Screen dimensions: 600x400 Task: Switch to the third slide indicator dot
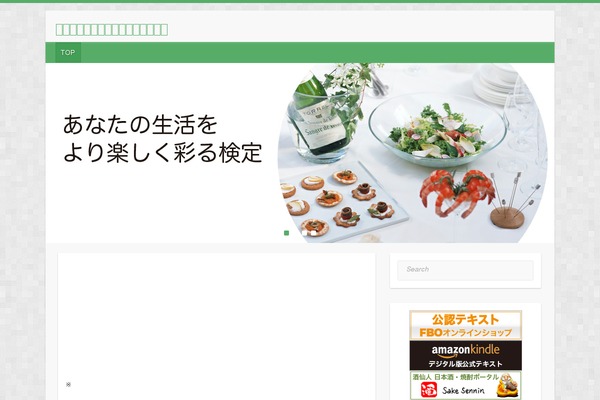313,233
